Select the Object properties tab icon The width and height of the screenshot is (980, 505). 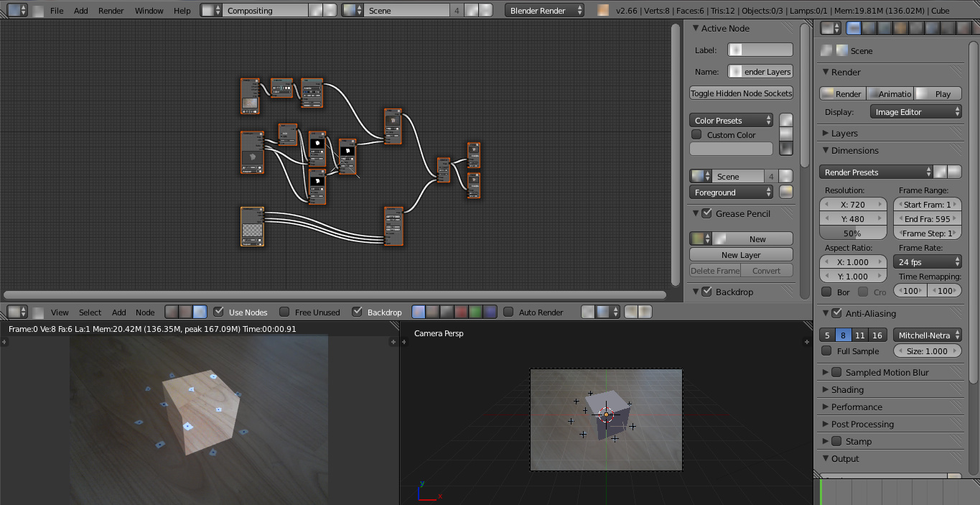[916, 28]
